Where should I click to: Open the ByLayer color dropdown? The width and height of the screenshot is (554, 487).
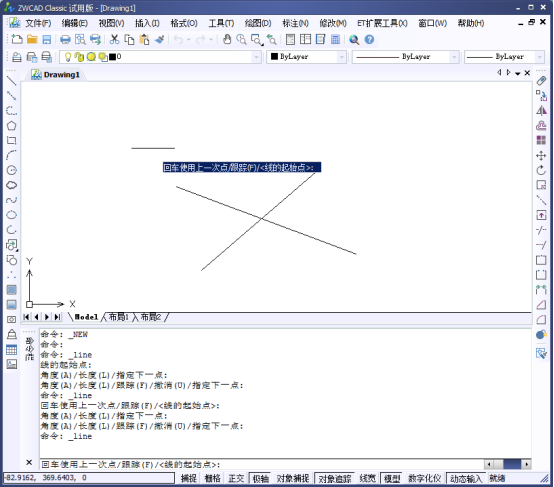341,57
